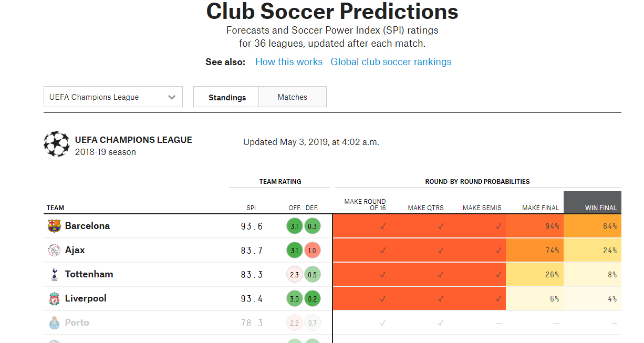Click the Liverpool team name row

pos(86,299)
